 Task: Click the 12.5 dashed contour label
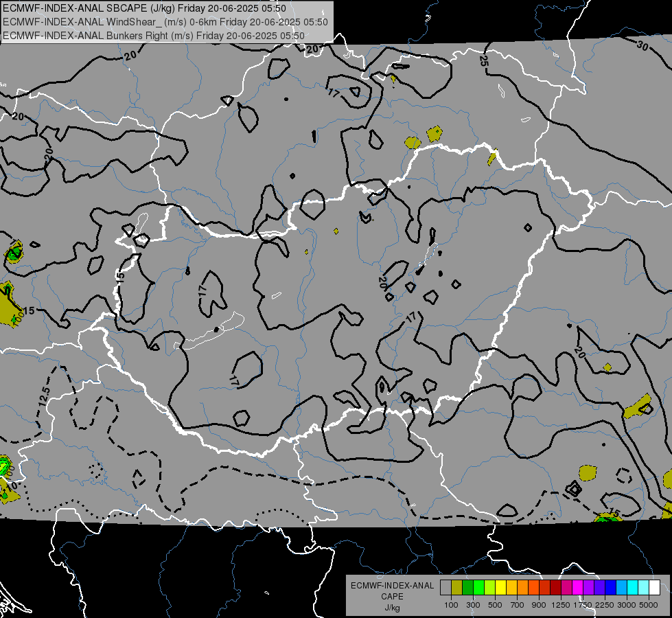(x=44, y=397)
